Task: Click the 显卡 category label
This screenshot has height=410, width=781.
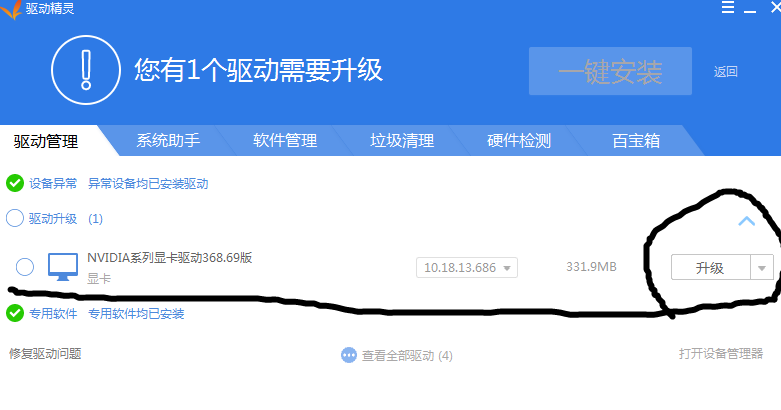Action: coord(99,278)
